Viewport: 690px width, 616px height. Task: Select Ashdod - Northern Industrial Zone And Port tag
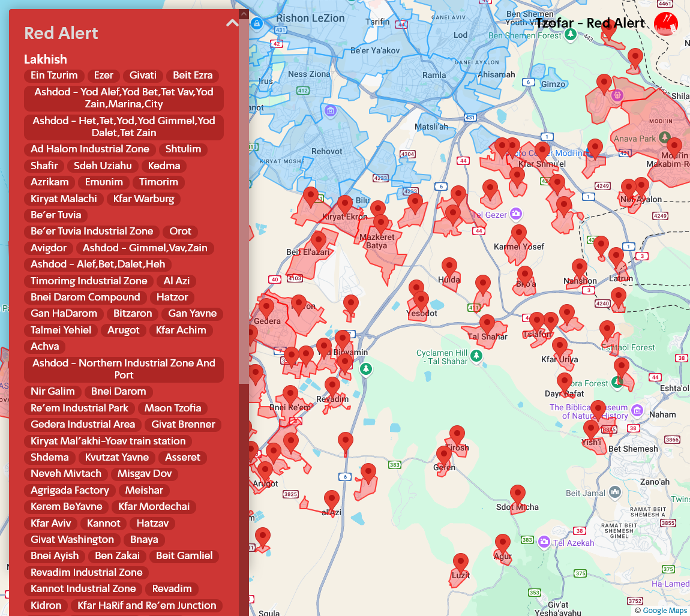tap(124, 369)
